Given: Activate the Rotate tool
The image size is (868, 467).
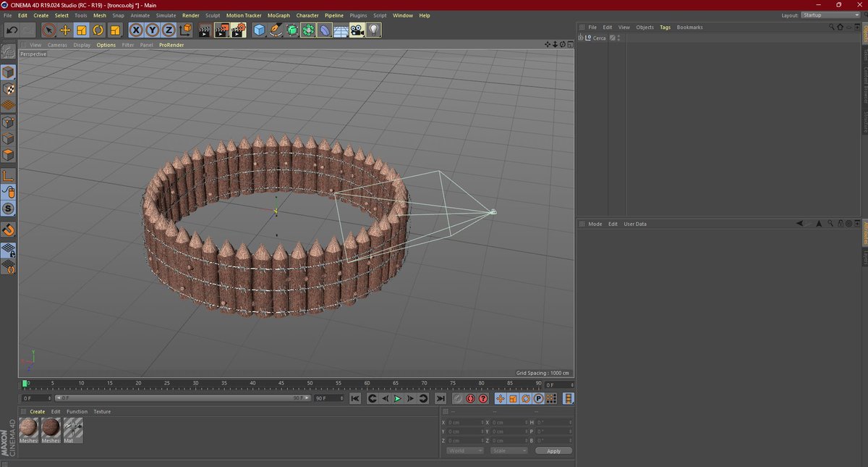Looking at the screenshot, I should (98, 30).
